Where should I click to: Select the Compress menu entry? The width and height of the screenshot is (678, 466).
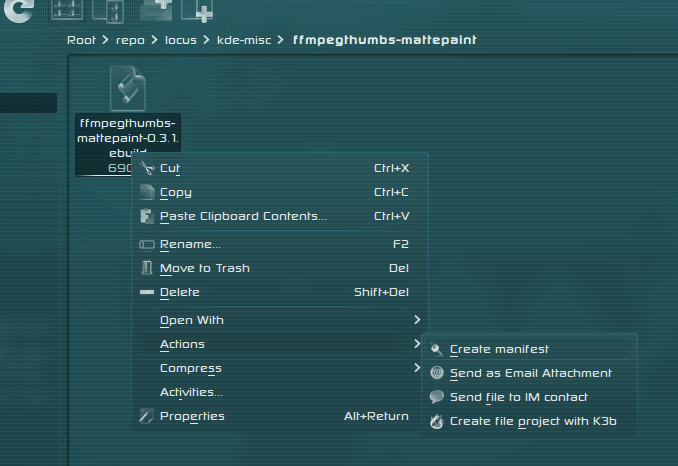[x=280, y=368]
